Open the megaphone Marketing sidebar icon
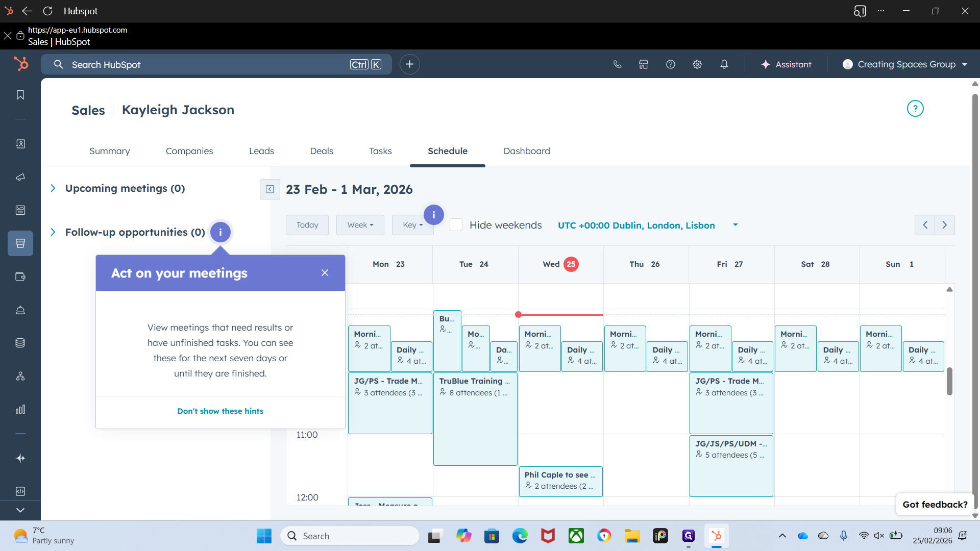This screenshot has height=551, width=980. click(20, 177)
